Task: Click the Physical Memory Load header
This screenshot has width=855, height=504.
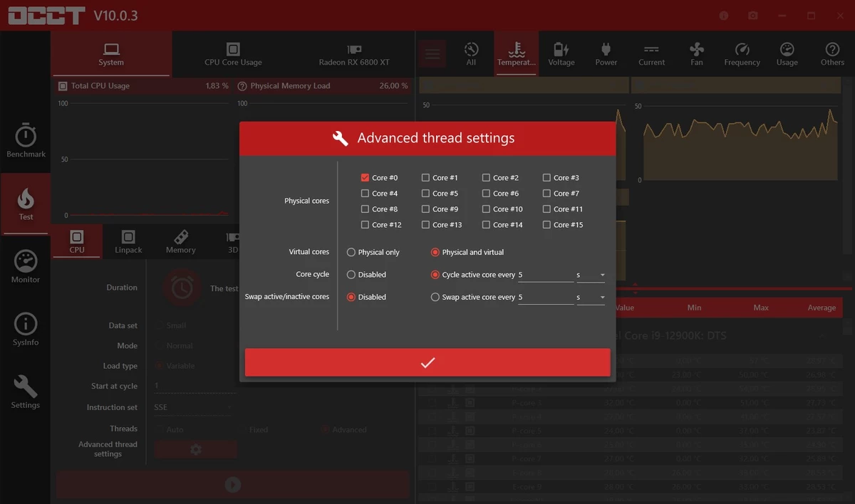Action: coord(322,85)
